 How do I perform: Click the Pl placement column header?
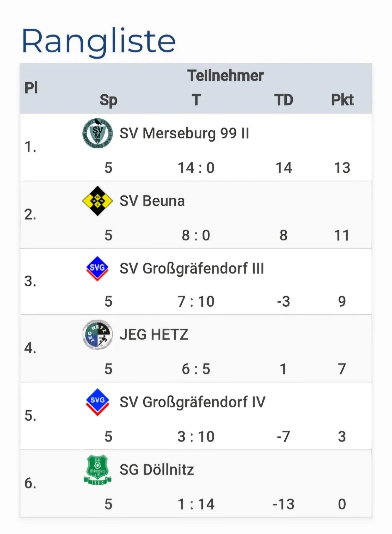(x=31, y=87)
